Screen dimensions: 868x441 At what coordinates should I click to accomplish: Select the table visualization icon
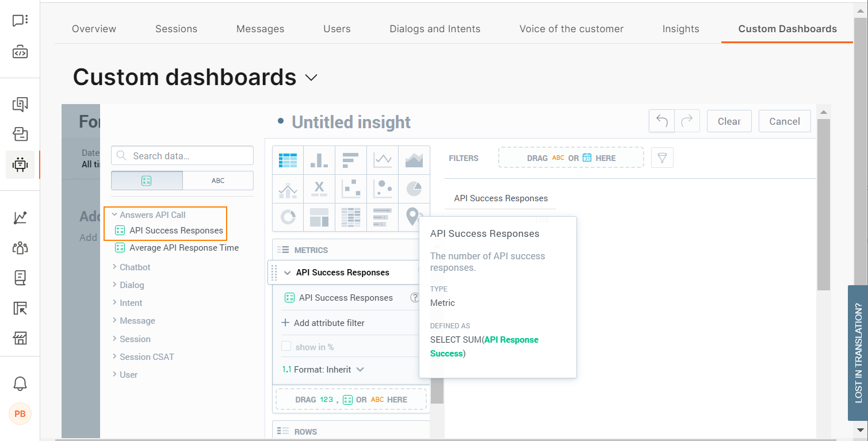(x=288, y=160)
